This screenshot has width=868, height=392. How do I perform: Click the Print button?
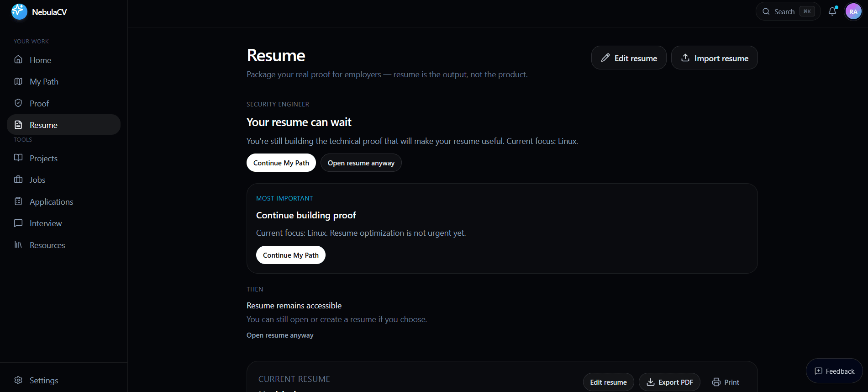726,382
